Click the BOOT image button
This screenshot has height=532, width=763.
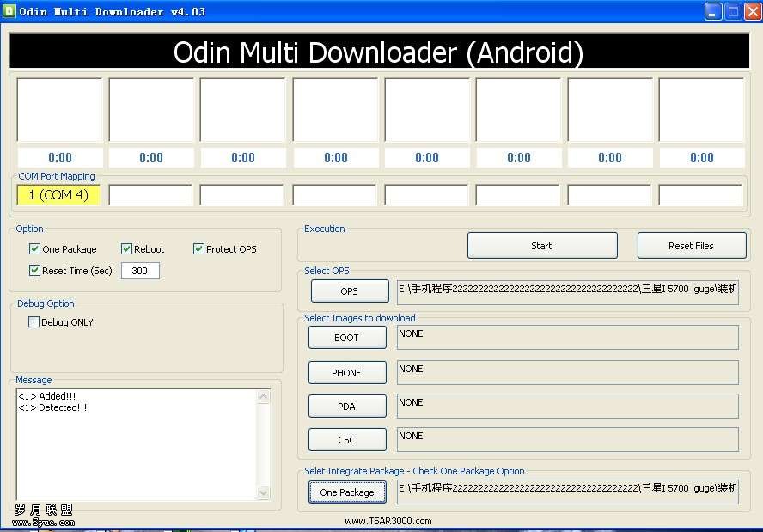coord(347,337)
